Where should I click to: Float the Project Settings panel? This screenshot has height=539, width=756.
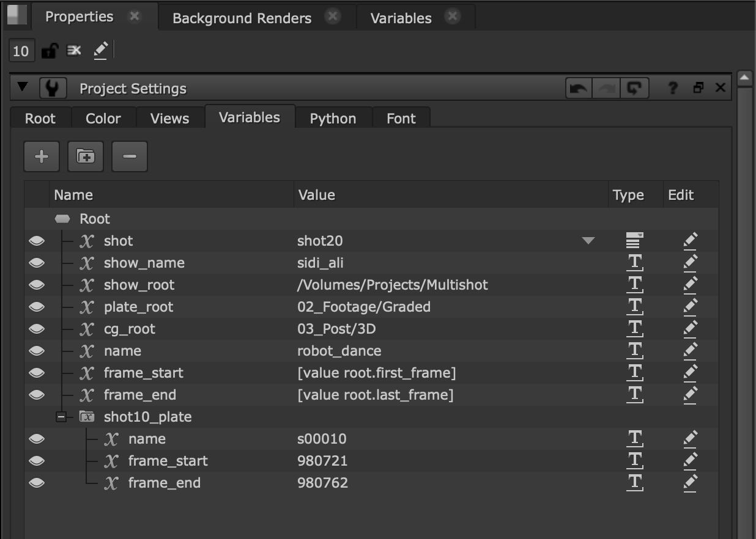(698, 87)
